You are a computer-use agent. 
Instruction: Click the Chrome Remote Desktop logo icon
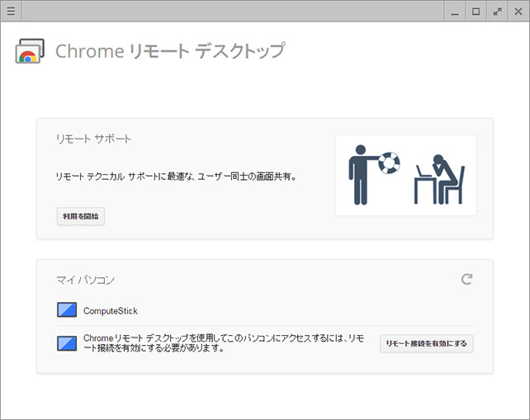pos(30,51)
